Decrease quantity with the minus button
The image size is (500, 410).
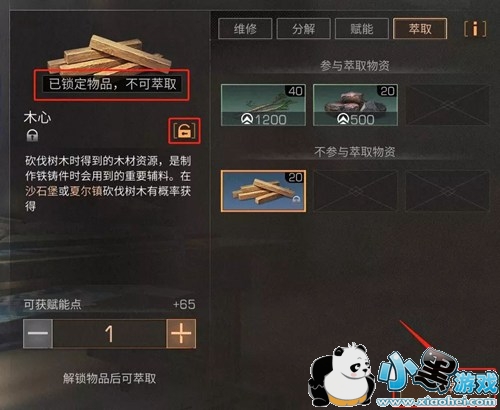(x=38, y=334)
